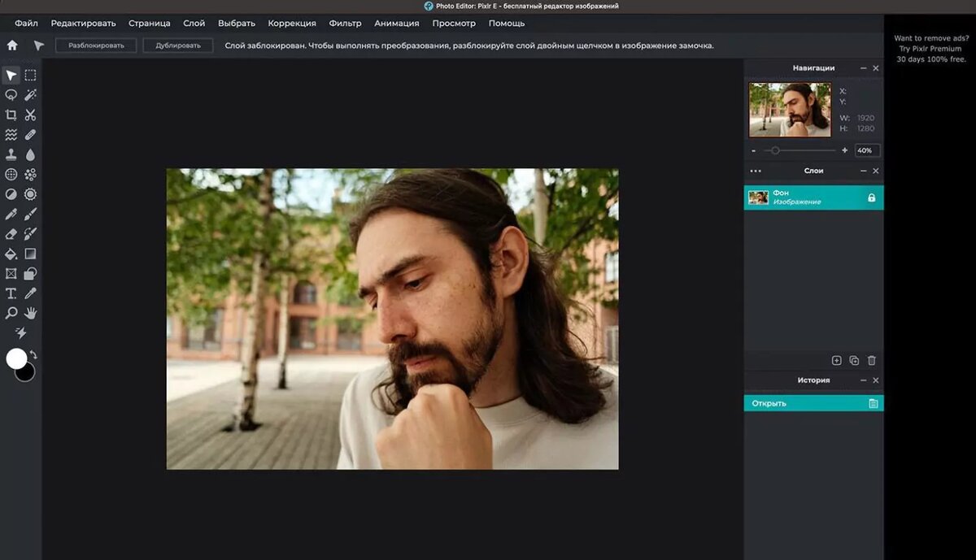The height and width of the screenshot is (560, 976).
Task: Open the Файл menu
Action: (x=26, y=24)
